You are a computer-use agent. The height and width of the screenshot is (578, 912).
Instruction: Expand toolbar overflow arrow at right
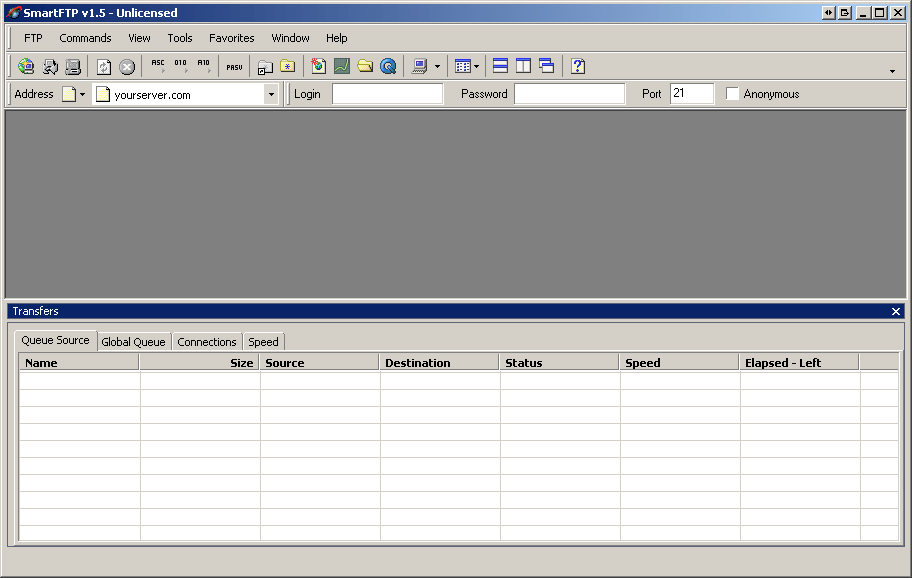892,71
